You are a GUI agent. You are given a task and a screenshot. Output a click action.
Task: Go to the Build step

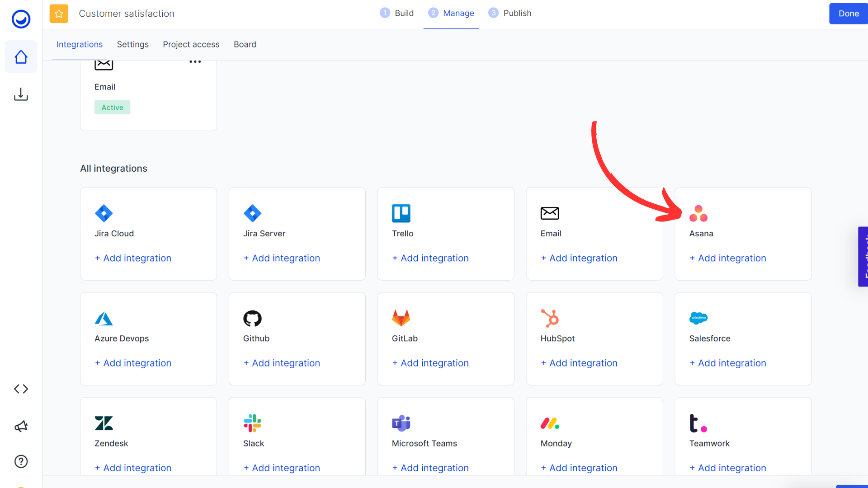tap(397, 13)
